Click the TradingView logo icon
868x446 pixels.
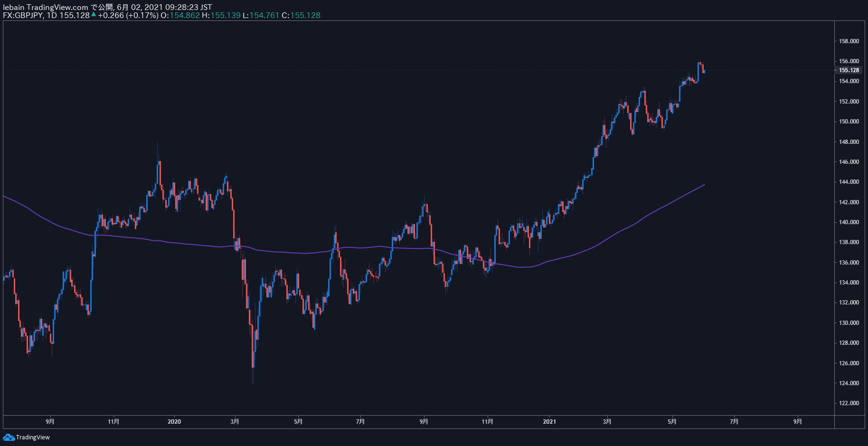[x=9, y=437]
